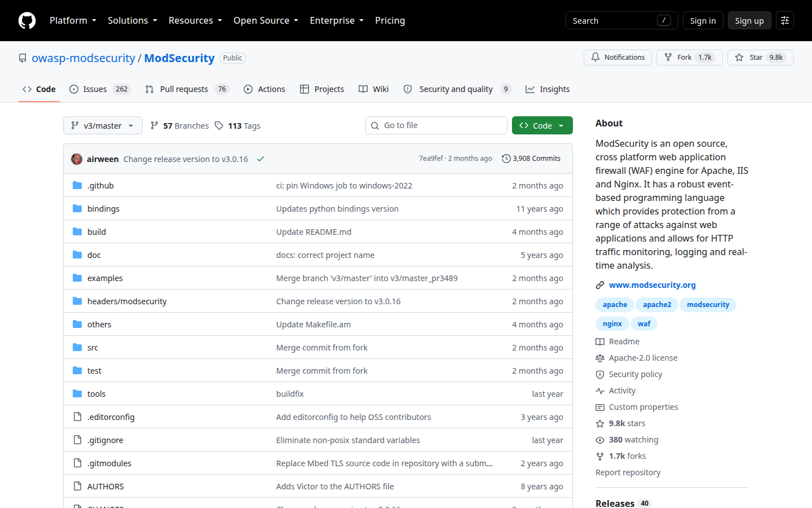
Task: Click the waf topic tag
Action: click(x=644, y=324)
